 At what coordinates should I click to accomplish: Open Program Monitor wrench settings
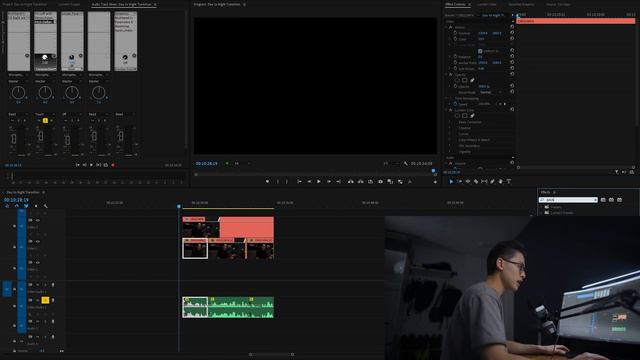[406, 163]
